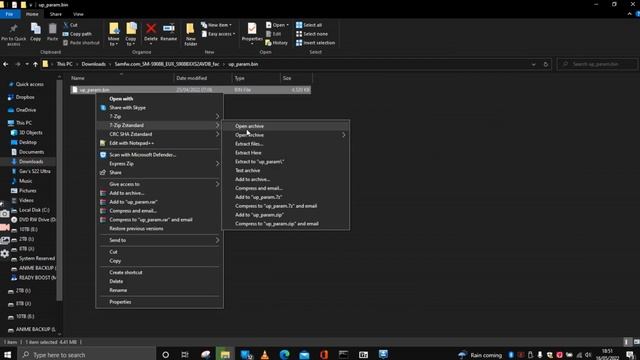Choose Extract to "up_param\"

(285, 162)
